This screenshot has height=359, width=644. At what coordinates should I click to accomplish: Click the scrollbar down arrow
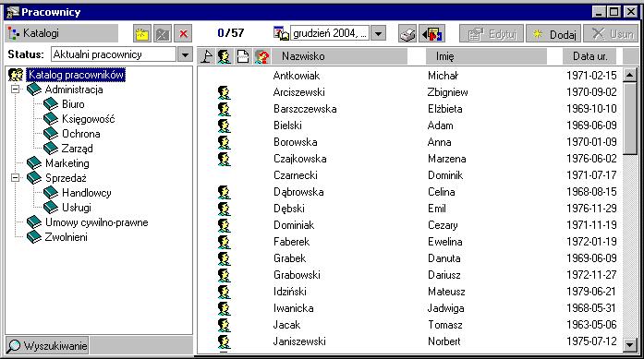[630, 344]
